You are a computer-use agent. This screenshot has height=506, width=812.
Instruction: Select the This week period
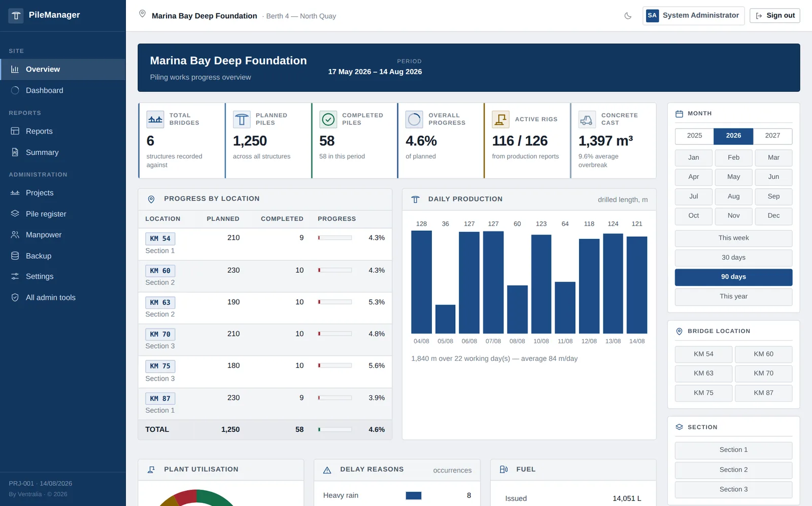click(x=733, y=238)
